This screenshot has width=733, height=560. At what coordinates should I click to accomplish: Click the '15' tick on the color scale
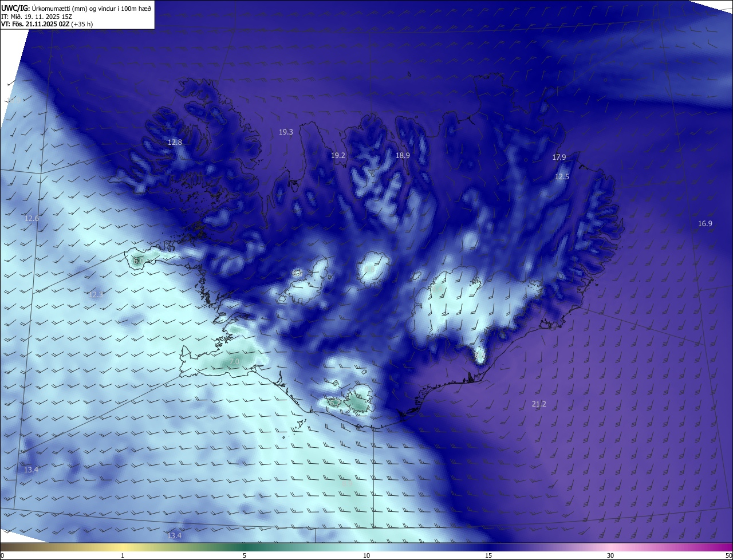tap(488, 555)
